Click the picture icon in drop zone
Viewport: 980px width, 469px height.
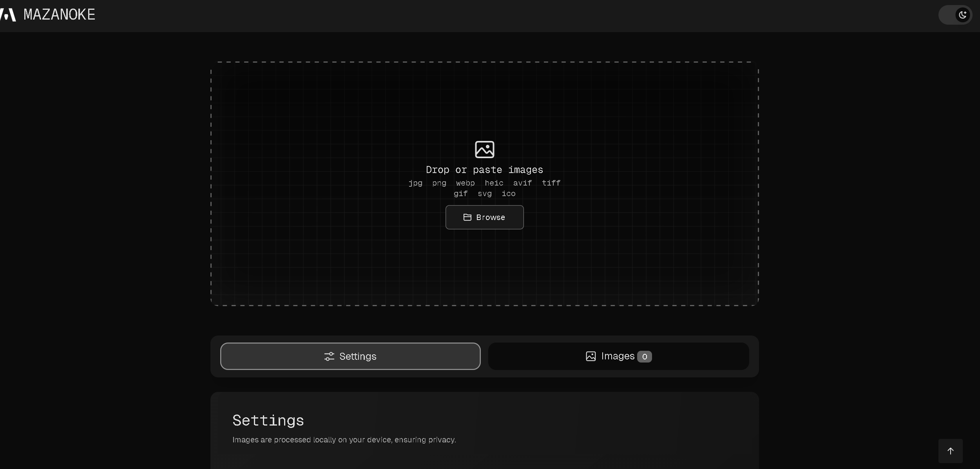tap(484, 150)
